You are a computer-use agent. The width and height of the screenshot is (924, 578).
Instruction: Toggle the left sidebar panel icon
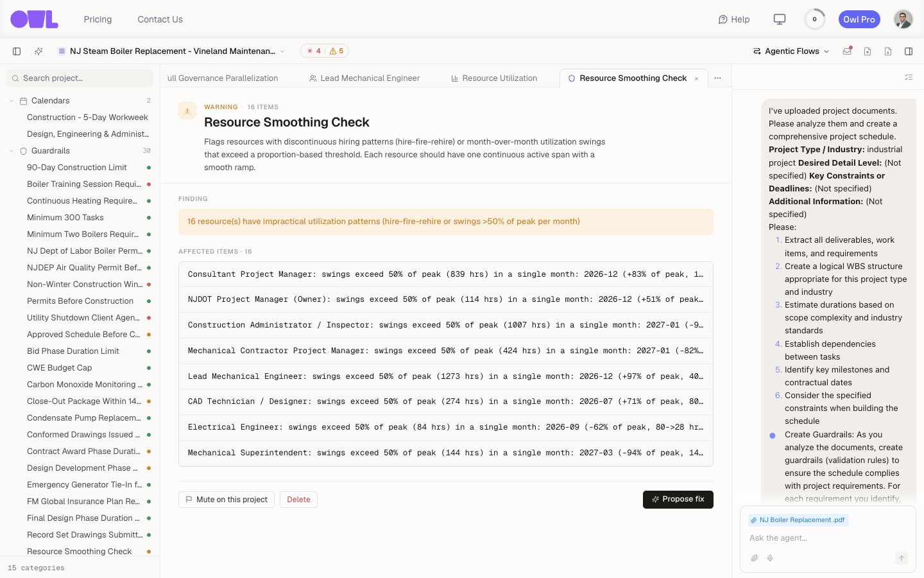[x=17, y=51]
